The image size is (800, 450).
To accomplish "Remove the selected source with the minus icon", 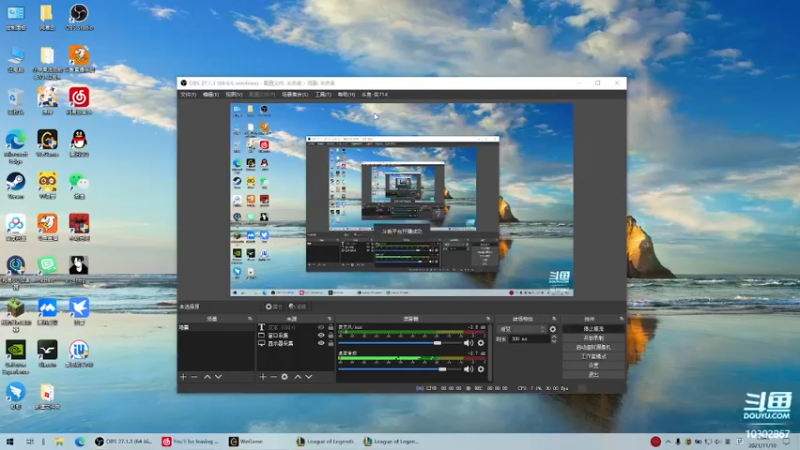I will 273,377.
